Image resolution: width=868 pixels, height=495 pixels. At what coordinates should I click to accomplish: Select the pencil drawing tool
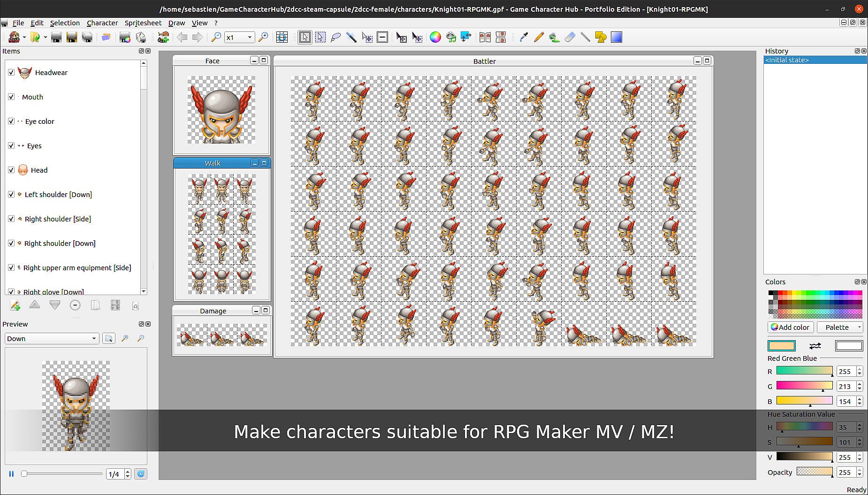[x=539, y=38]
